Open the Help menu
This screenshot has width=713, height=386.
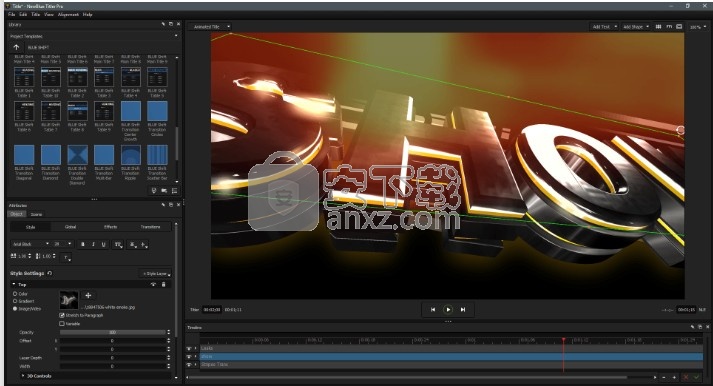(88, 15)
